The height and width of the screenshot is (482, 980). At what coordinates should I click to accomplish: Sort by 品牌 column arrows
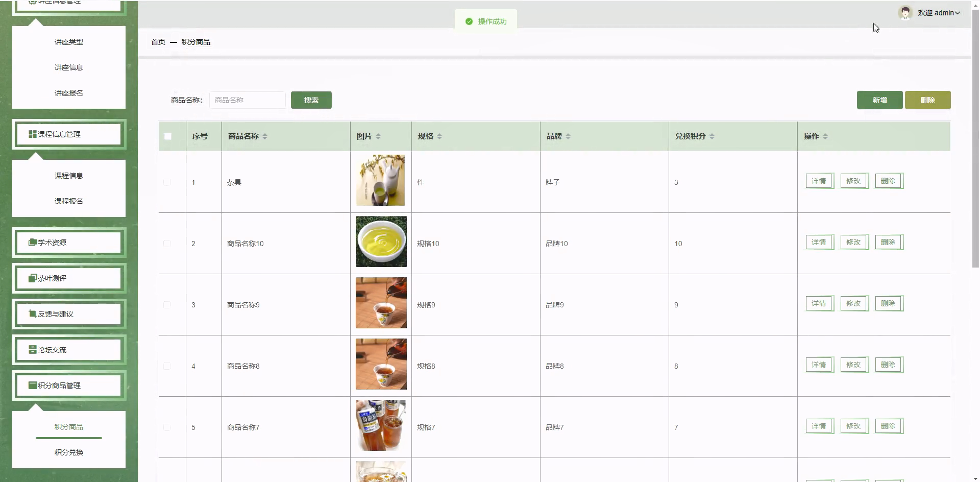pyautogui.click(x=568, y=136)
